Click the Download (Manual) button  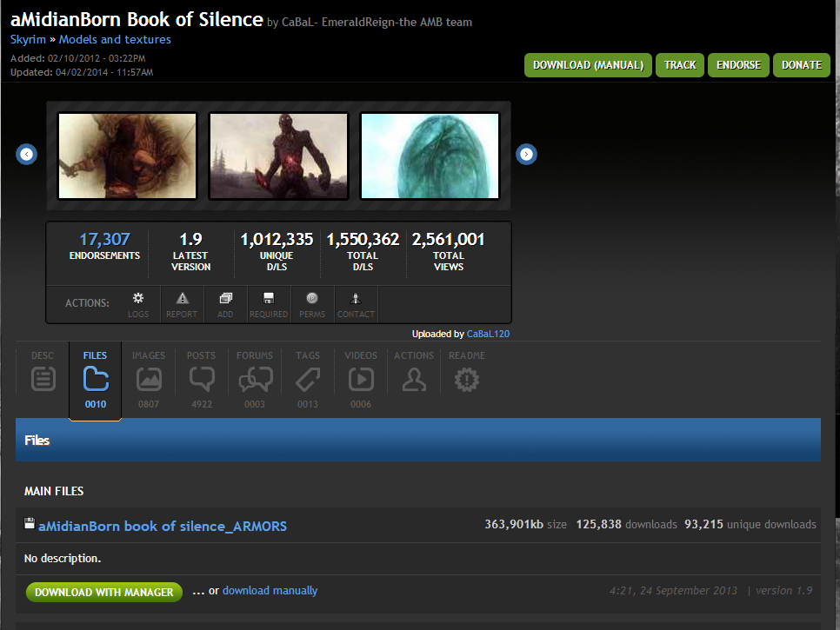(x=588, y=65)
